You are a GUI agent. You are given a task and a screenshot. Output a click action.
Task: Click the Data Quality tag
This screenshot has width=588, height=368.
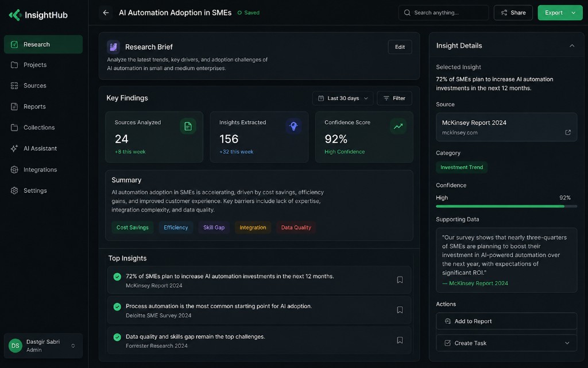click(296, 228)
